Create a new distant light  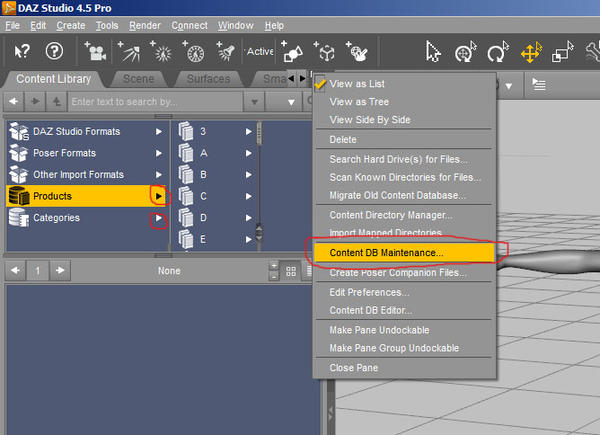click(x=128, y=51)
